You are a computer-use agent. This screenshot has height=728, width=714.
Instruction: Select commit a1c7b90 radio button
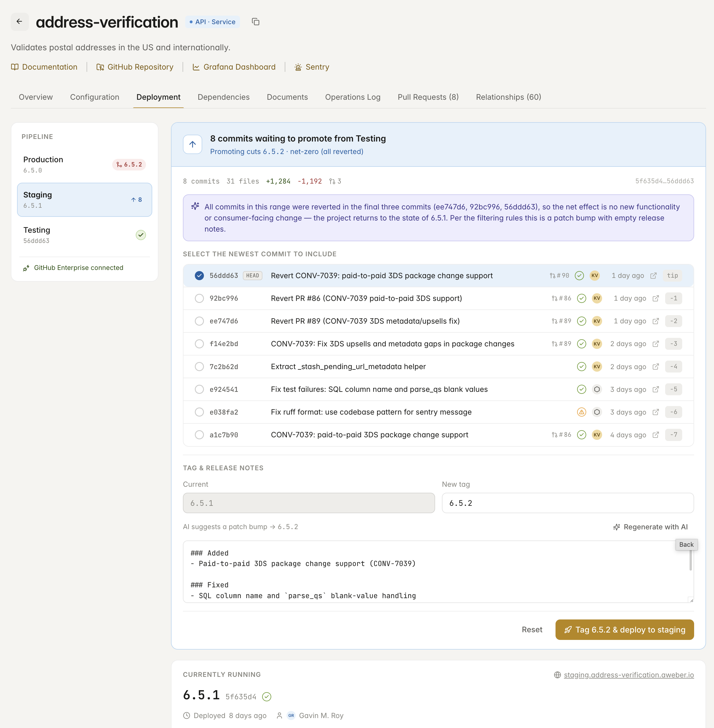pos(199,434)
